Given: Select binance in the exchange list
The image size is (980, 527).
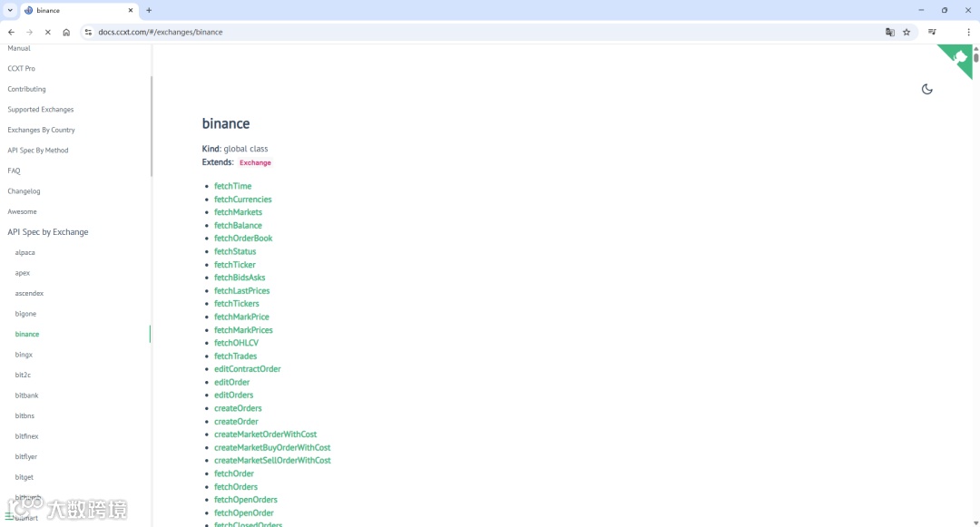Looking at the screenshot, I should pyautogui.click(x=27, y=334).
